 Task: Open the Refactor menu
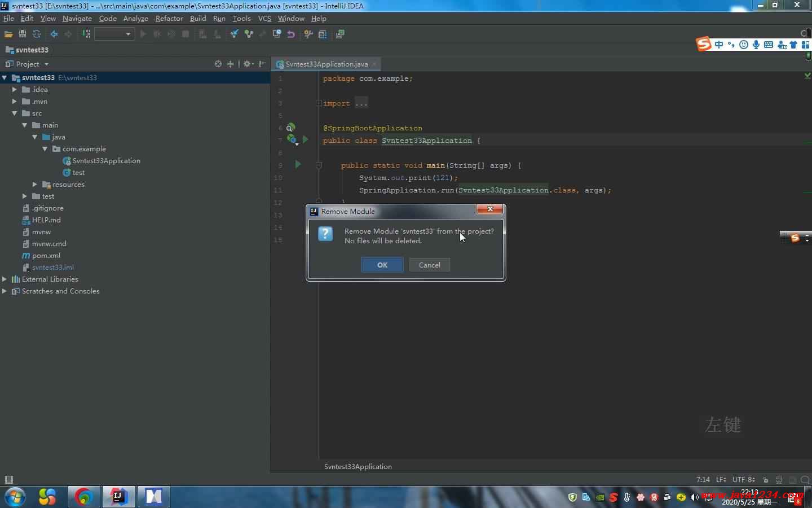[169, 19]
